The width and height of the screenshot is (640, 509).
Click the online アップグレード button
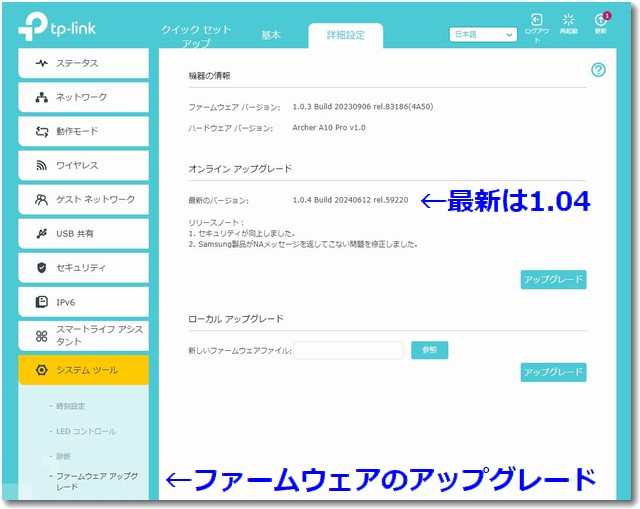553,280
